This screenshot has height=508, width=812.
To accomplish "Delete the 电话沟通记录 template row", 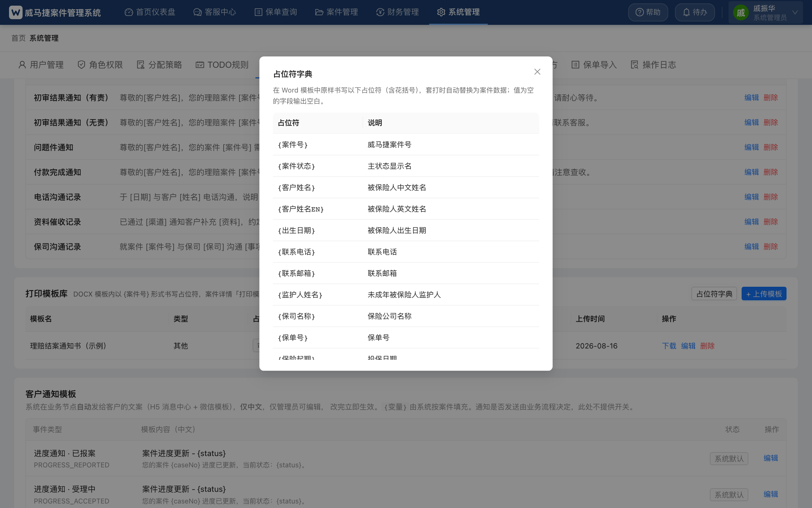I will coord(771,197).
